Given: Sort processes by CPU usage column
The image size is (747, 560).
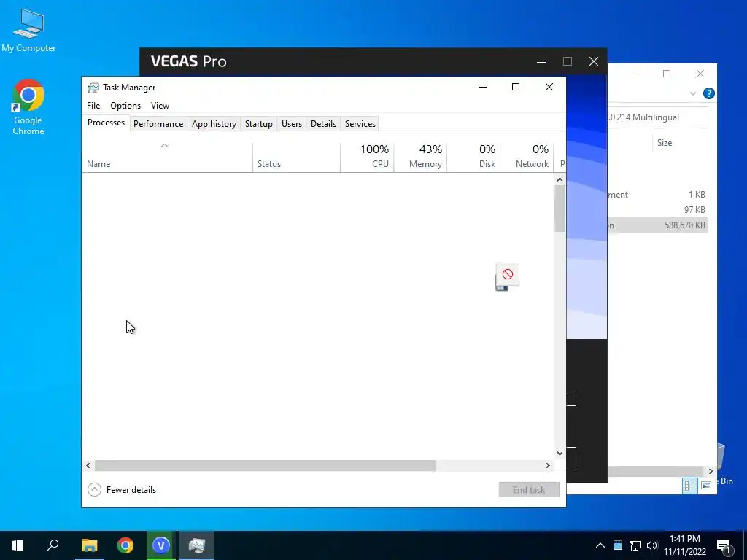Looking at the screenshot, I should [x=367, y=157].
